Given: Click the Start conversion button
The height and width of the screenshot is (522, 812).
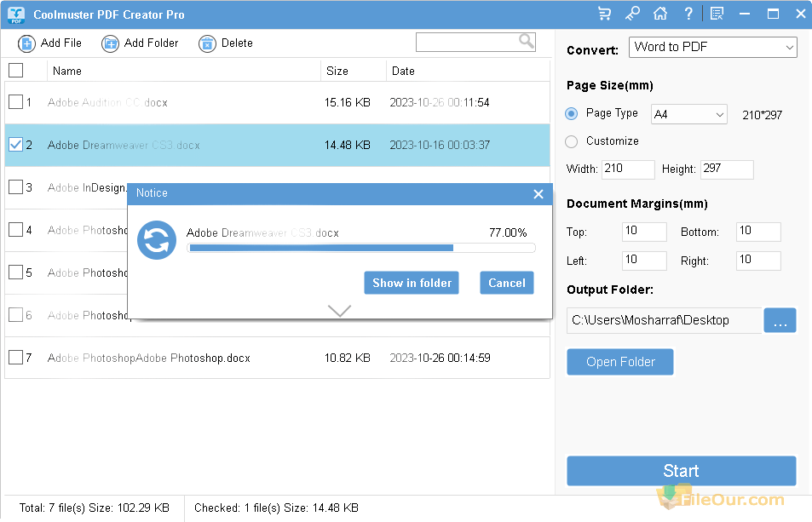Looking at the screenshot, I should pyautogui.click(x=682, y=471).
